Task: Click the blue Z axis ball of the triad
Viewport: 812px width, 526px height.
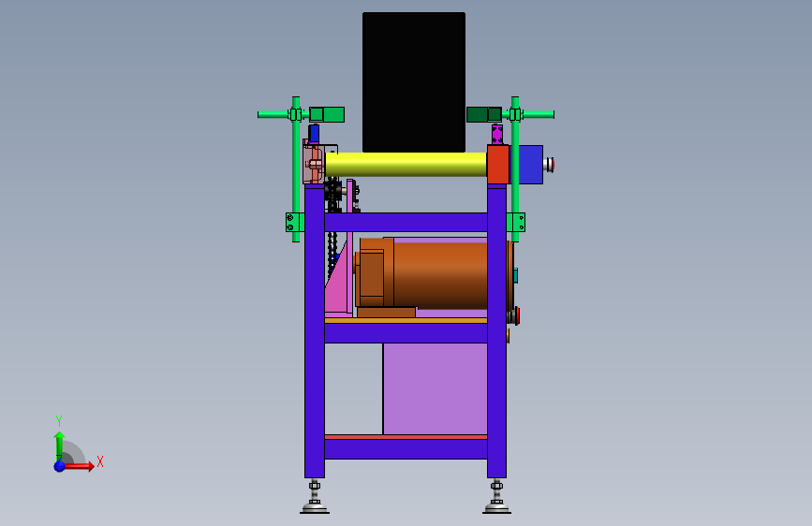Action: 60,466
